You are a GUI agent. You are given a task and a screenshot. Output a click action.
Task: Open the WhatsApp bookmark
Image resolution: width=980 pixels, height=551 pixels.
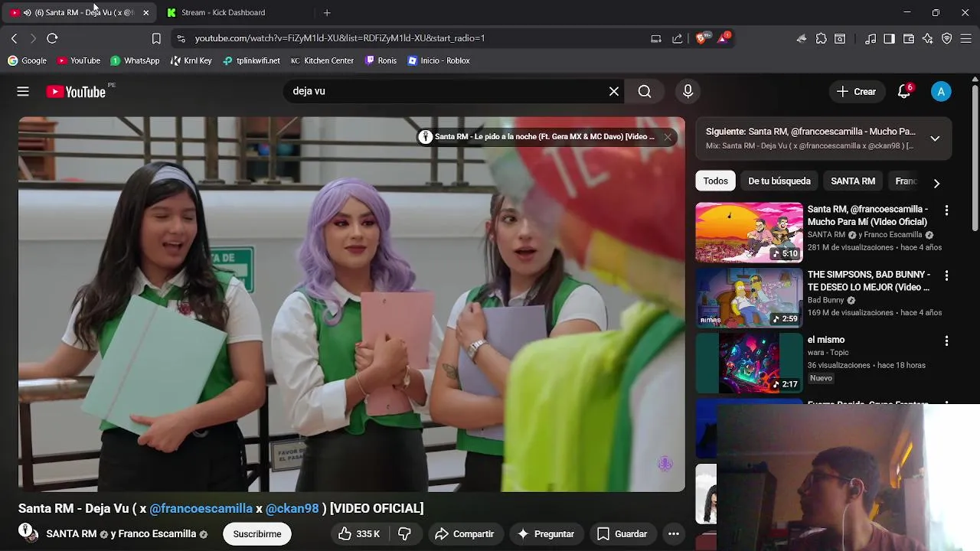(135, 60)
